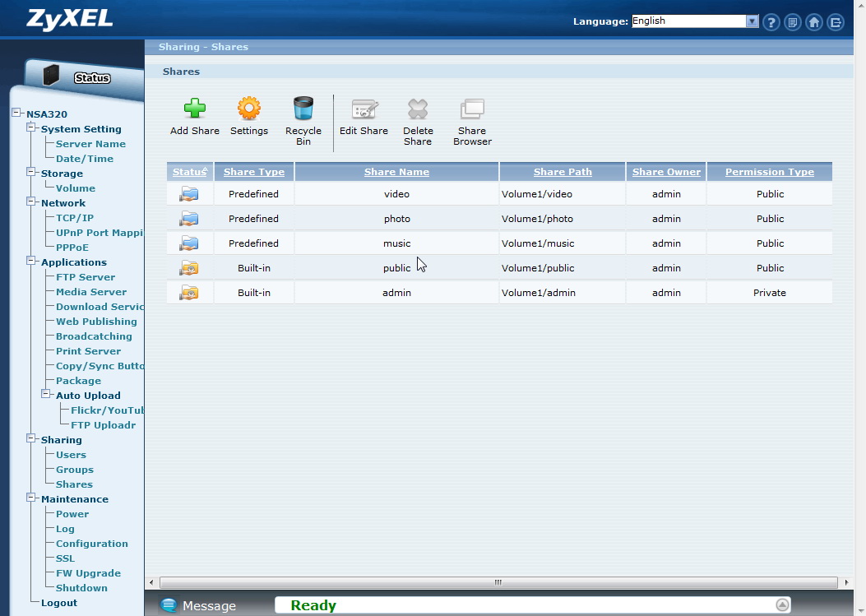Sort by Status column header
The height and width of the screenshot is (616, 866).
tap(189, 172)
